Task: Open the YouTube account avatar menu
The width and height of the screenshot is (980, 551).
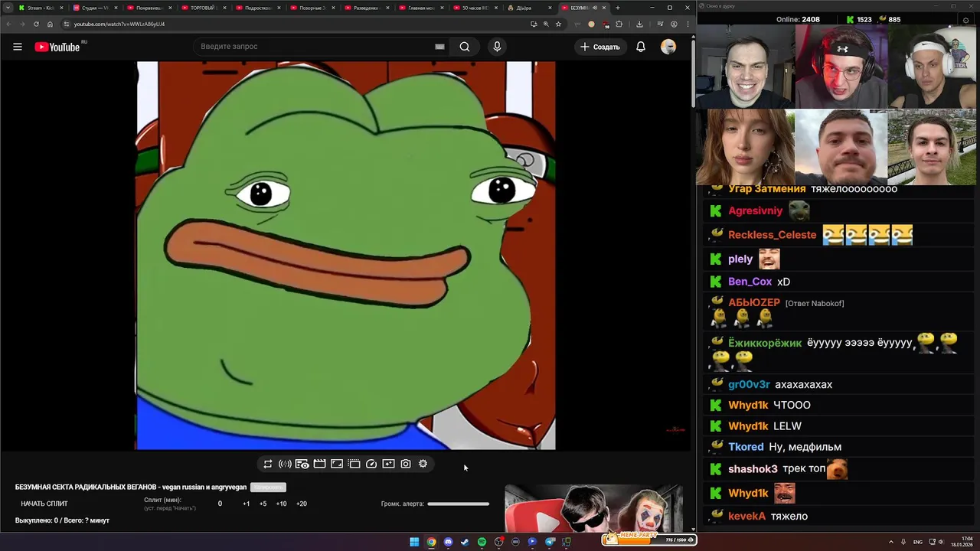Action: click(x=668, y=47)
